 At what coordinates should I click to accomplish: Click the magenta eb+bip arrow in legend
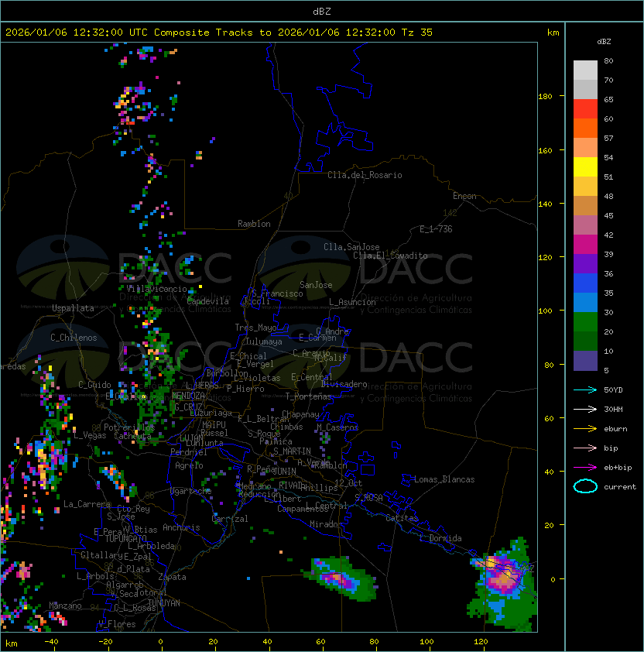tap(585, 468)
